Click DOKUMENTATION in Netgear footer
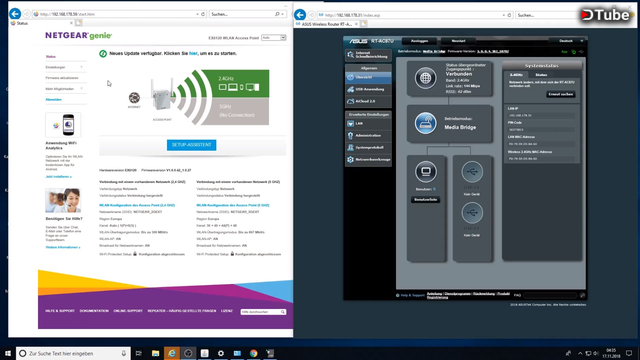Image resolution: width=640 pixels, height=360 pixels. [x=94, y=311]
